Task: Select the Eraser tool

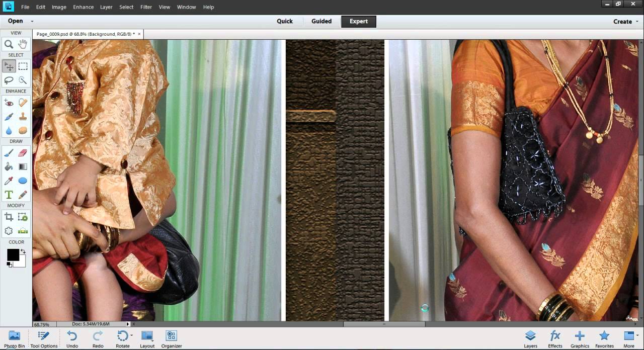Action: [x=23, y=153]
